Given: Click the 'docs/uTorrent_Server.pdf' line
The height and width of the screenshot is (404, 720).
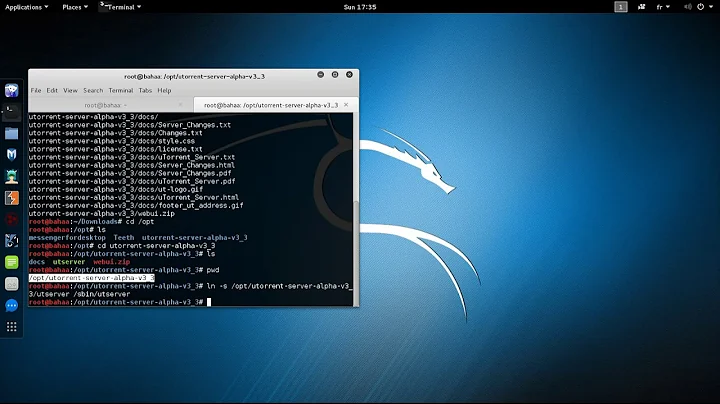Looking at the screenshot, I should pos(132,181).
